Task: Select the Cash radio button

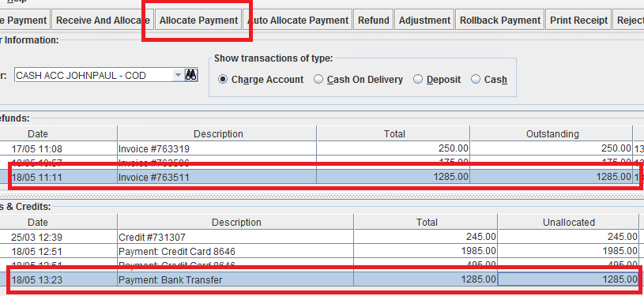Action: point(476,79)
